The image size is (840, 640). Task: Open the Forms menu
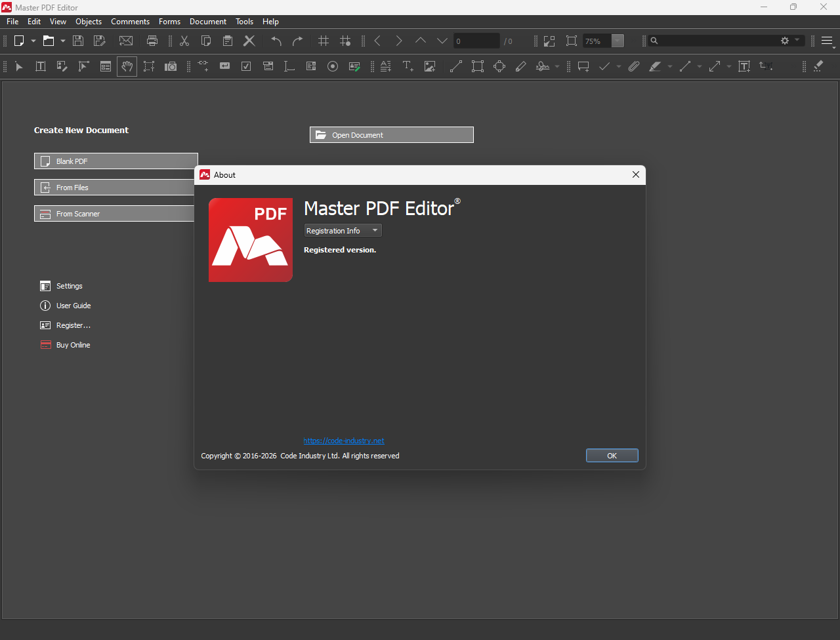pos(169,22)
